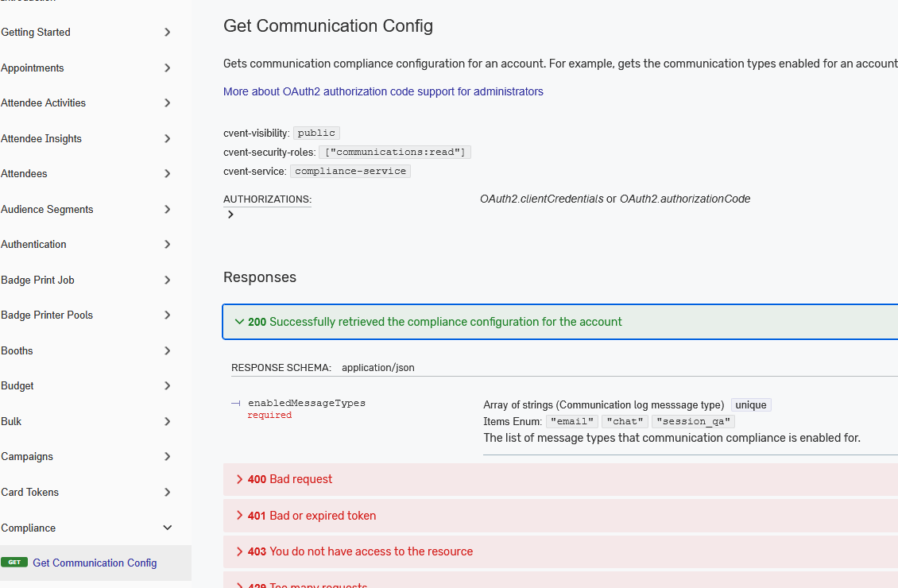
Task: Expand the Booths chevron
Action: click(167, 350)
